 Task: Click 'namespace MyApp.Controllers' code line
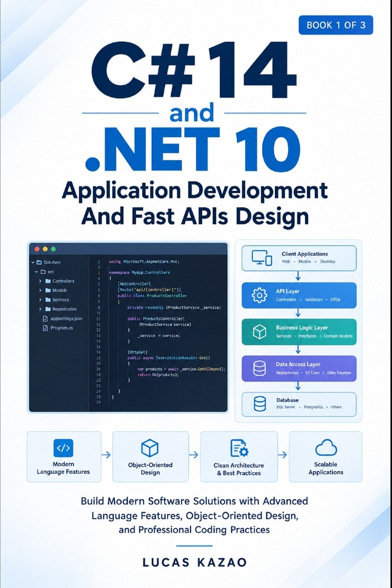tap(139, 272)
